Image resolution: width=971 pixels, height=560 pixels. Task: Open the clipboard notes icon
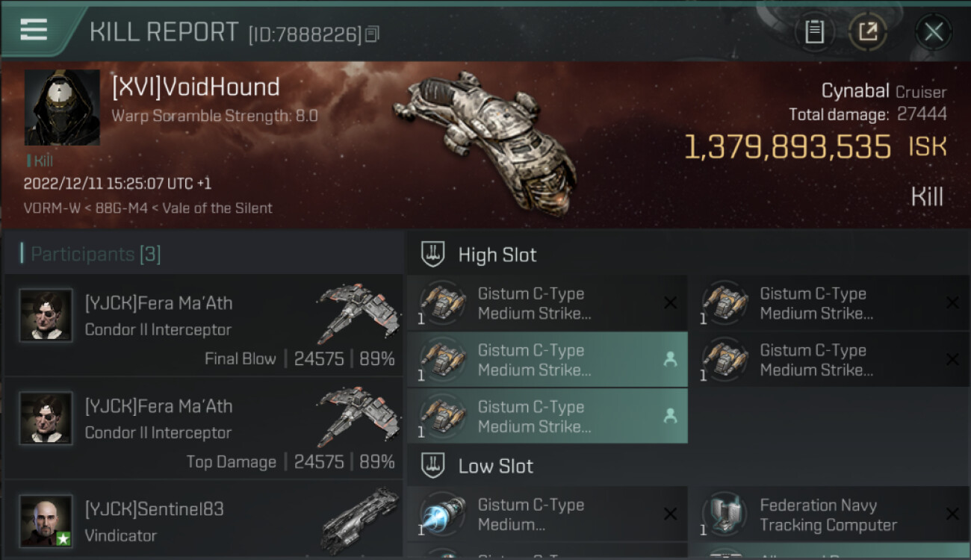814,32
